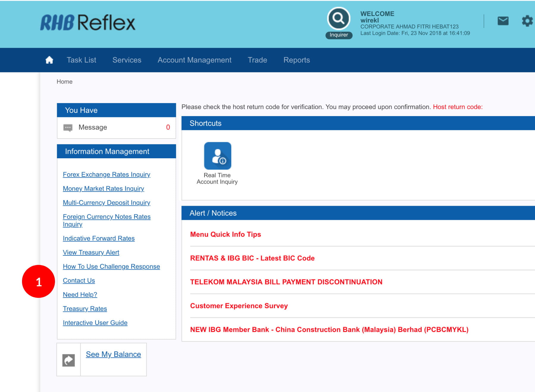Click the Inquirer magnifier profile icon
Viewport: 535px width, 392px height.
[339, 19]
